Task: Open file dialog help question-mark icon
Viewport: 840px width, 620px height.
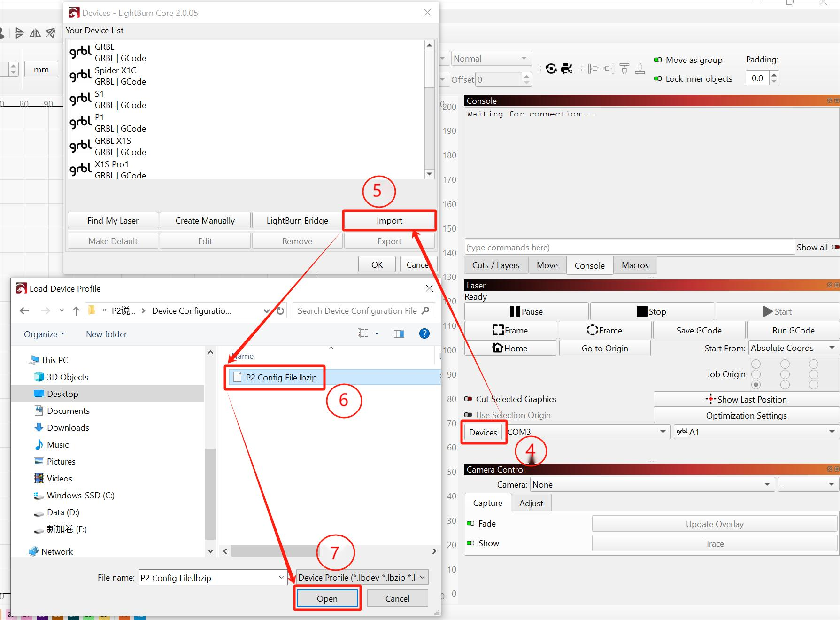Action: [424, 333]
